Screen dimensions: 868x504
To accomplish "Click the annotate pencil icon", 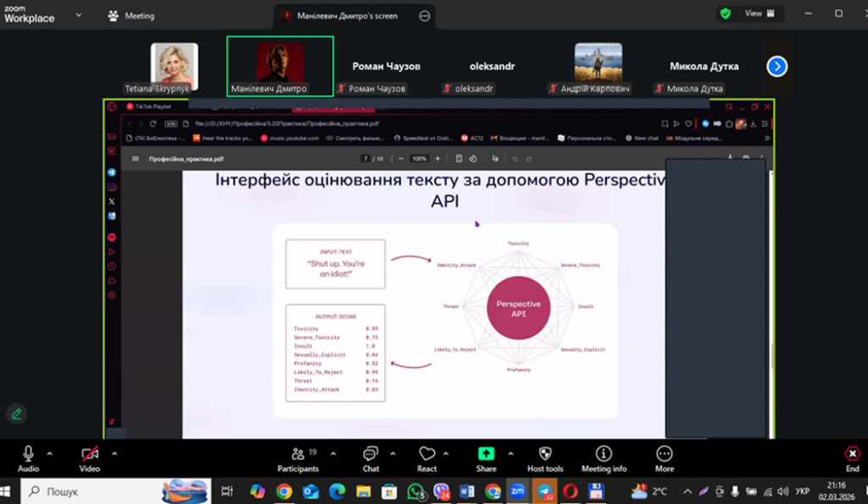I will pyautogui.click(x=16, y=414).
